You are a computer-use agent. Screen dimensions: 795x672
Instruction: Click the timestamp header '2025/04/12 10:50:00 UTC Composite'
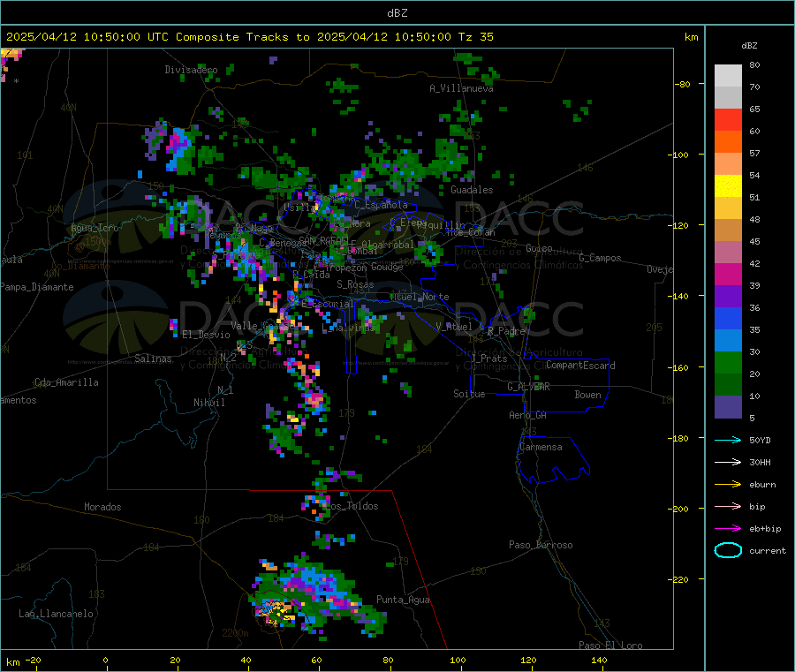tap(123, 37)
